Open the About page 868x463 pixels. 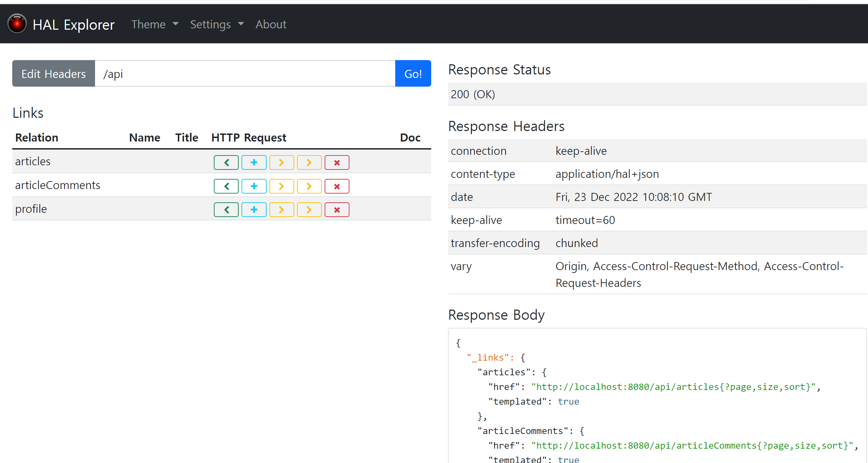click(271, 24)
